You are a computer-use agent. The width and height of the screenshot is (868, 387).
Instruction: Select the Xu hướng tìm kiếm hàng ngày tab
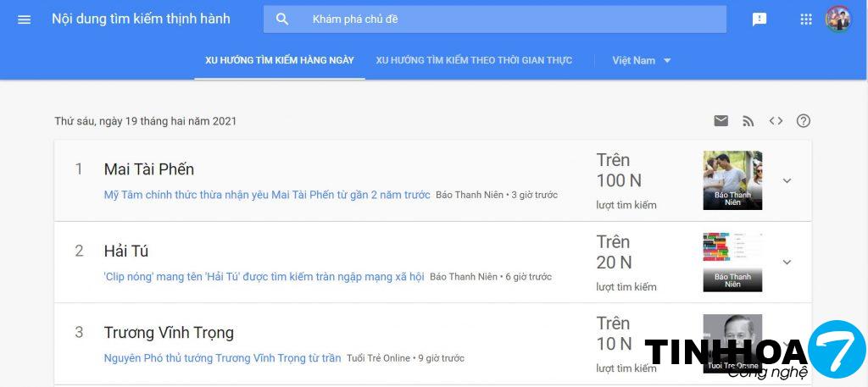pyautogui.click(x=280, y=60)
